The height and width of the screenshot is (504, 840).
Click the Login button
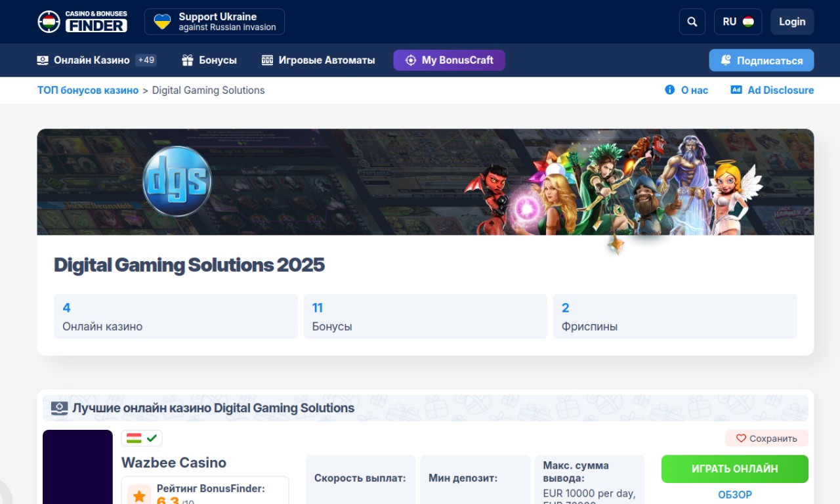pos(792,22)
